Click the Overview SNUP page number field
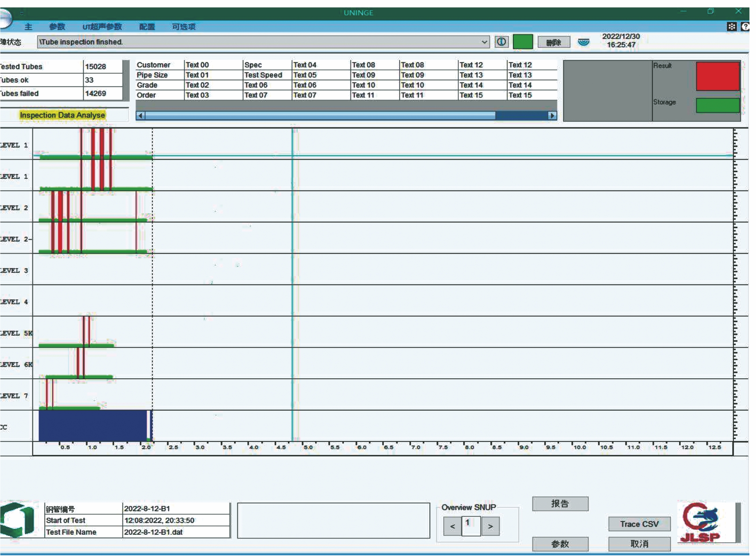This screenshot has height=560, width=756. coord(471,525)
